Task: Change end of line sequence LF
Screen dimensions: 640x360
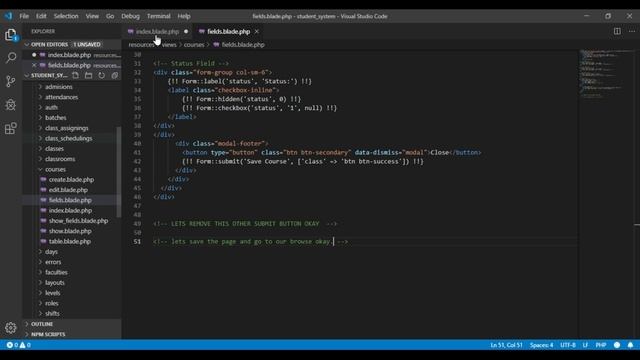Action: pos(585,345)
